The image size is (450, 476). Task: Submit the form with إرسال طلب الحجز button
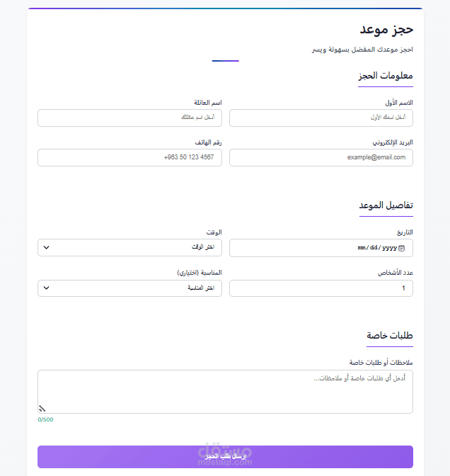pyautogui.click(x=225, y=457)
